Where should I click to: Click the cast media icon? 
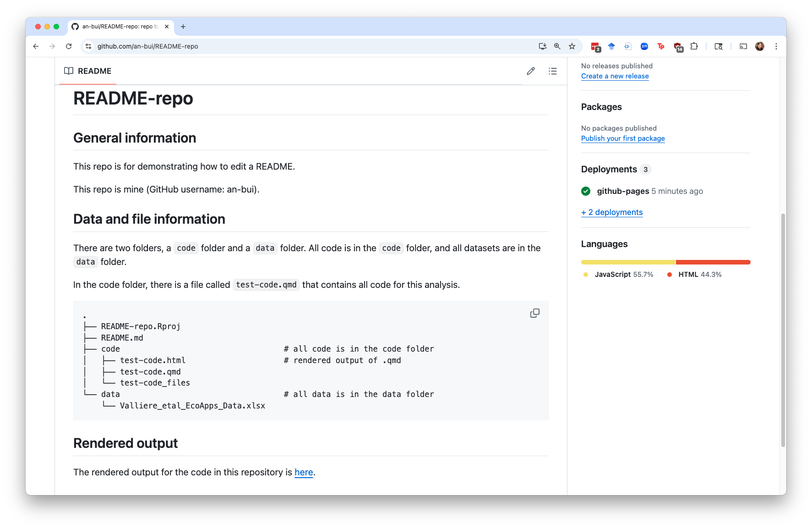pyautogui.click(x=743, y=46)
